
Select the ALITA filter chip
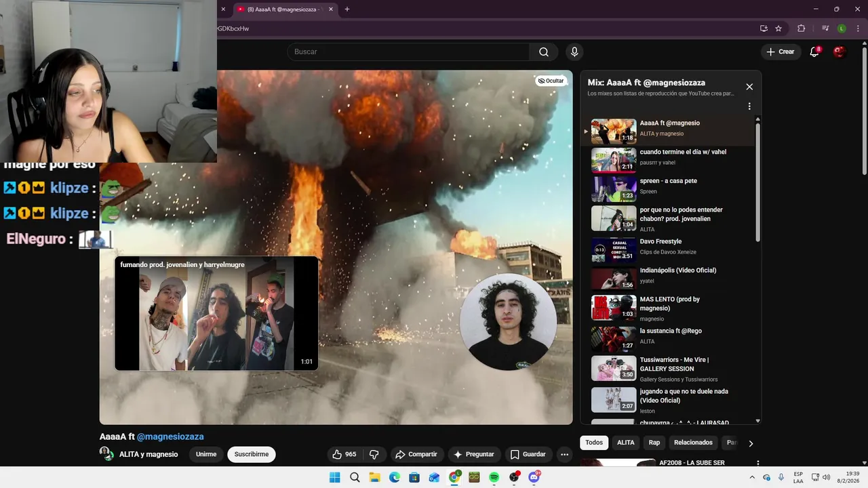pos(625,443)
